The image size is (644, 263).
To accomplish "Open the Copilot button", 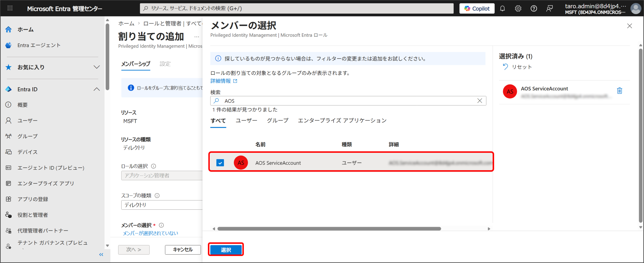I will [477, 9].
